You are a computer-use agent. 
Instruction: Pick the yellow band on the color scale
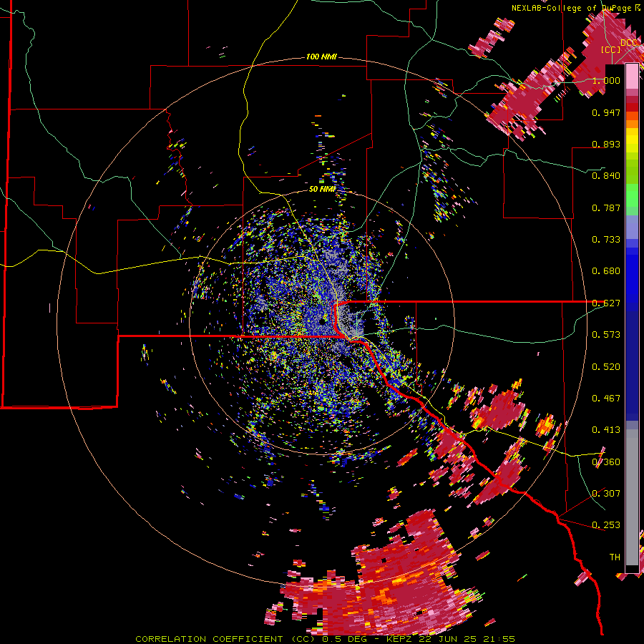[632, 140]
